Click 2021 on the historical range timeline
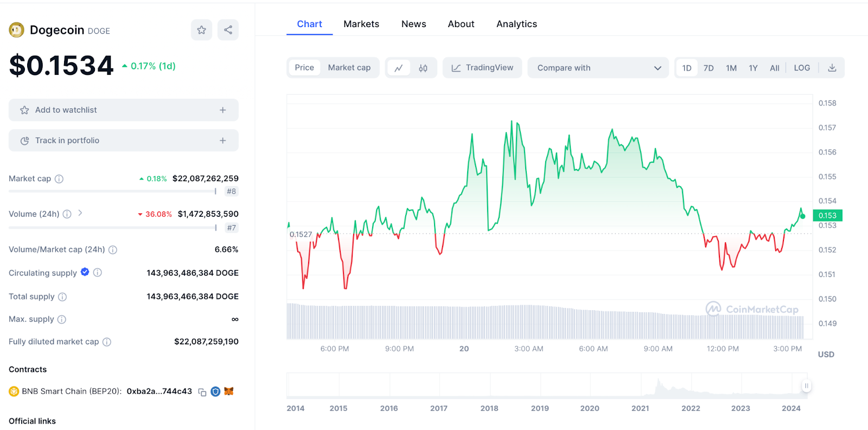 pos(640,408)
